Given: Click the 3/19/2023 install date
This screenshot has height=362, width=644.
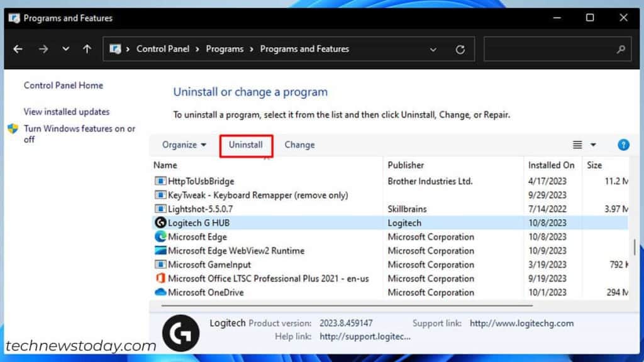Looking at the screenshot, I should tap(547, 265).
